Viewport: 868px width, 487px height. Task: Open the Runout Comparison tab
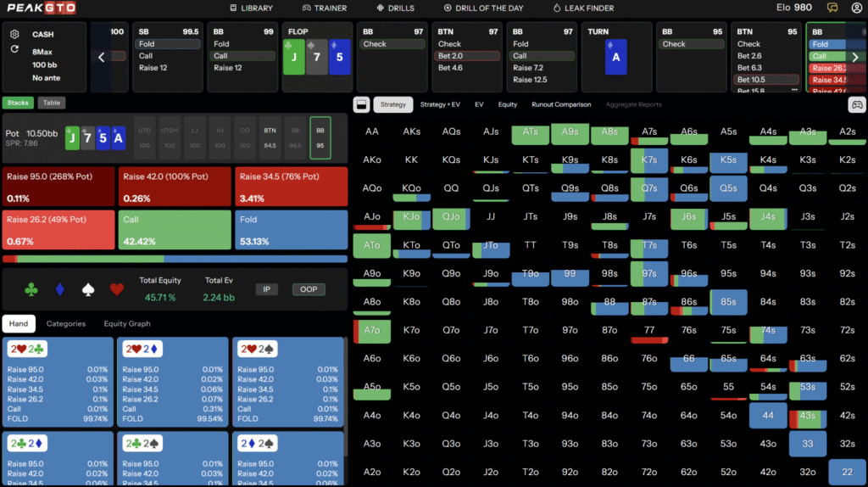[561, 105]
